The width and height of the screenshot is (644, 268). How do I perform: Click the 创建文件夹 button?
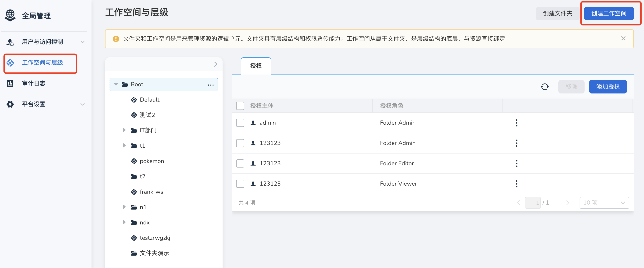pyautogui.click(x=557, y=14)
